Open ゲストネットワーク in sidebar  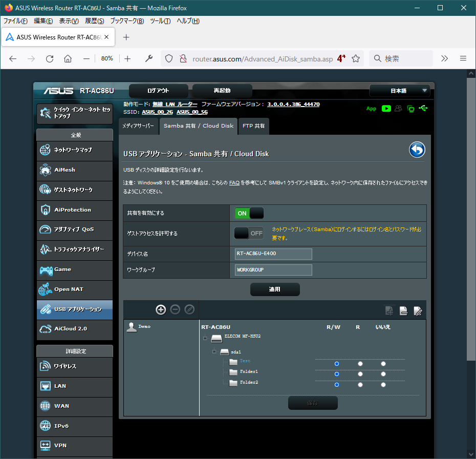(x=75, y=190)
